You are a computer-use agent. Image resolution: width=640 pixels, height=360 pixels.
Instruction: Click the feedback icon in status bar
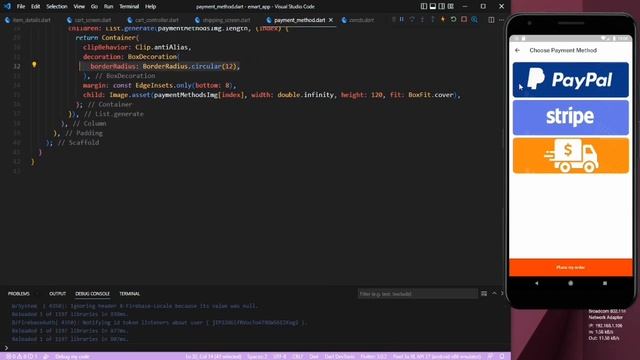tap(490, 356)
